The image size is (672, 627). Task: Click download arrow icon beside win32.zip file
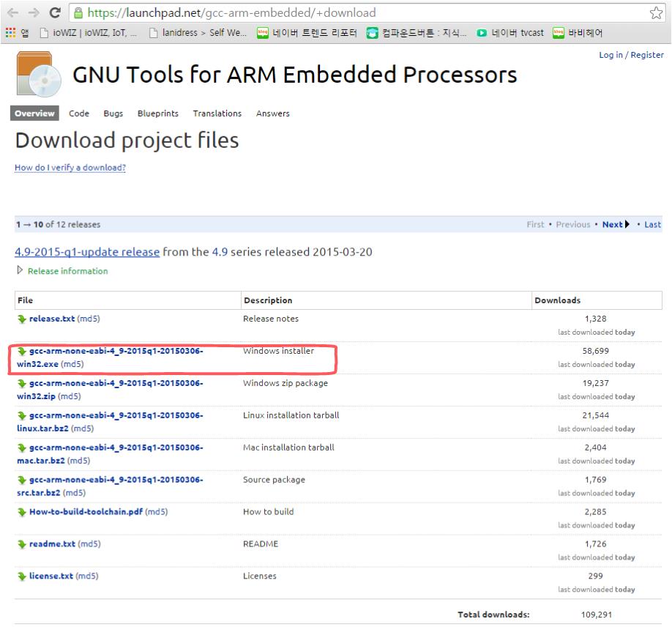22,383
